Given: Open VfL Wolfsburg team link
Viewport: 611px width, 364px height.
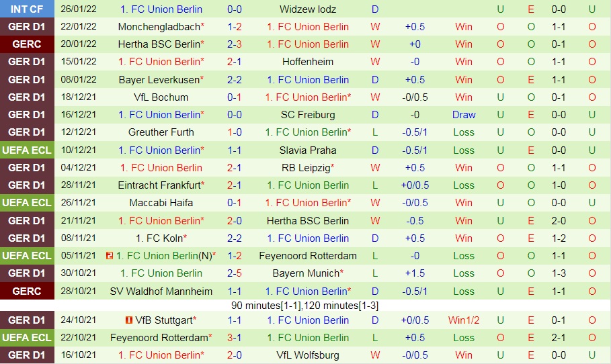Looking at the screenshot, I should click(x=307, y=355).
